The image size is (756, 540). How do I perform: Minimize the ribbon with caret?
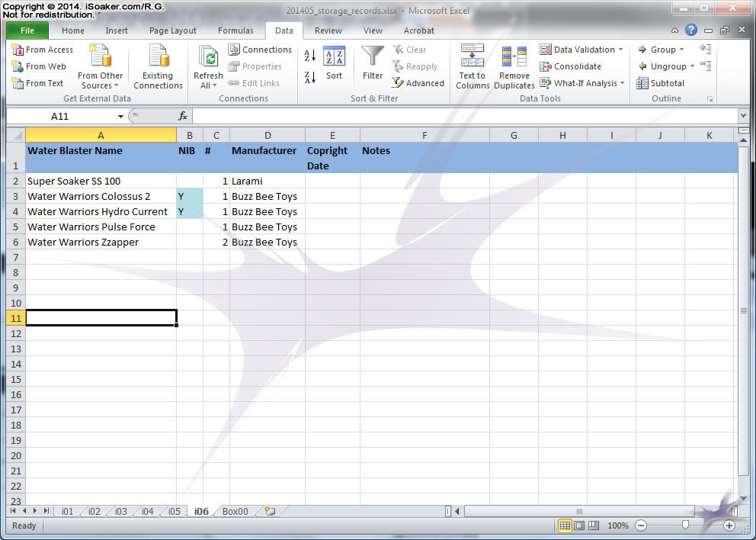click(x=674, y=31)
